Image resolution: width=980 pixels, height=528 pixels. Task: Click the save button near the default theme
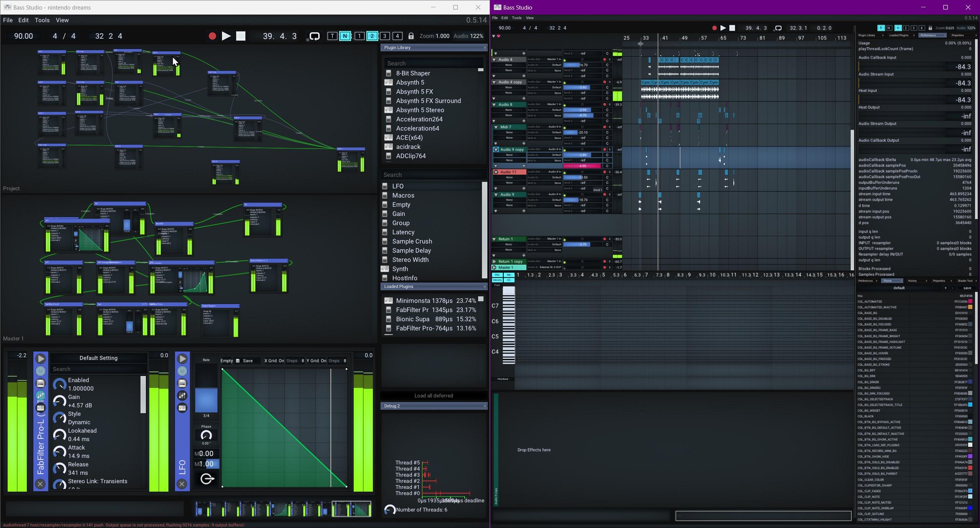[x=967, y=288]
